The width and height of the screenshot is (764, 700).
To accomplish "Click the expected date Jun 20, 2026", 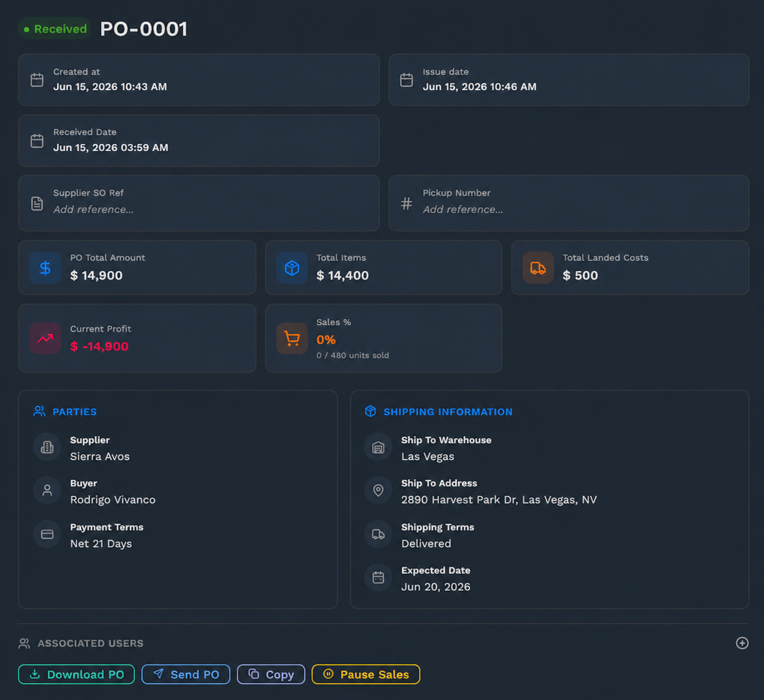I will click(436, 587).
